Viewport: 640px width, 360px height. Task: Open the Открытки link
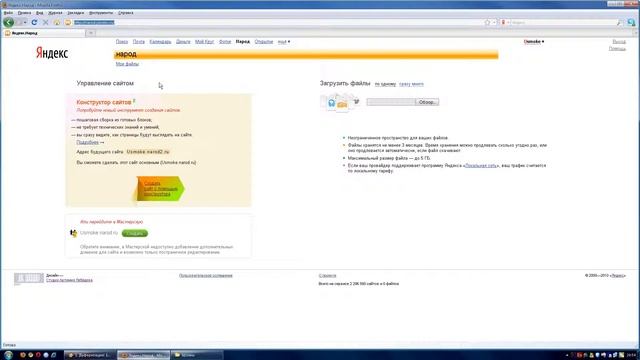(x=264, y=42)
